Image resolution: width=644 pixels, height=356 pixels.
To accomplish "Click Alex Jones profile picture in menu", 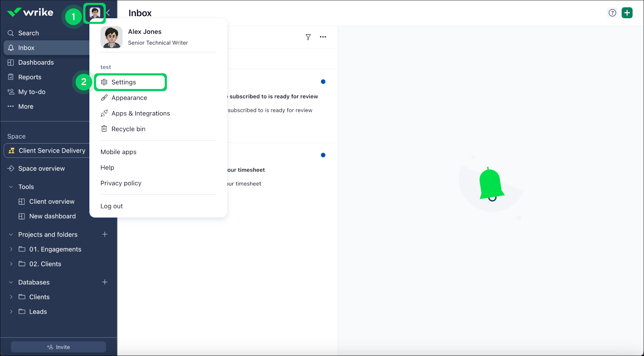I will (x=112, y=37).
